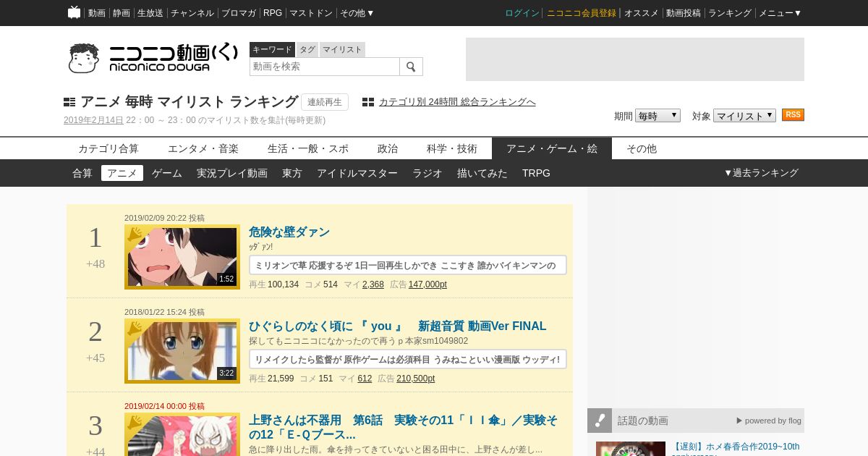Open video titled 危険な壁ダァン
The width and height of the screenshot is (868, 456).
[x=289, y=232]
